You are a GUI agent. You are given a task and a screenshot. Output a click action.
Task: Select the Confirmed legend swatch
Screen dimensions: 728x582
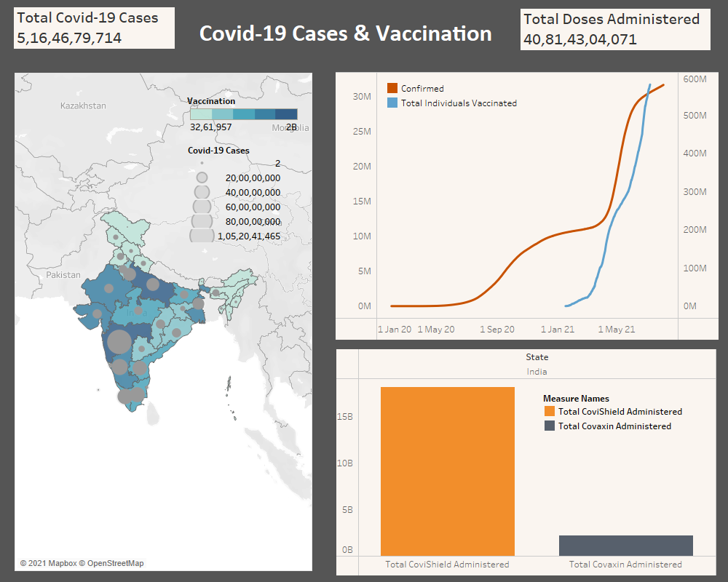point(392,88)
